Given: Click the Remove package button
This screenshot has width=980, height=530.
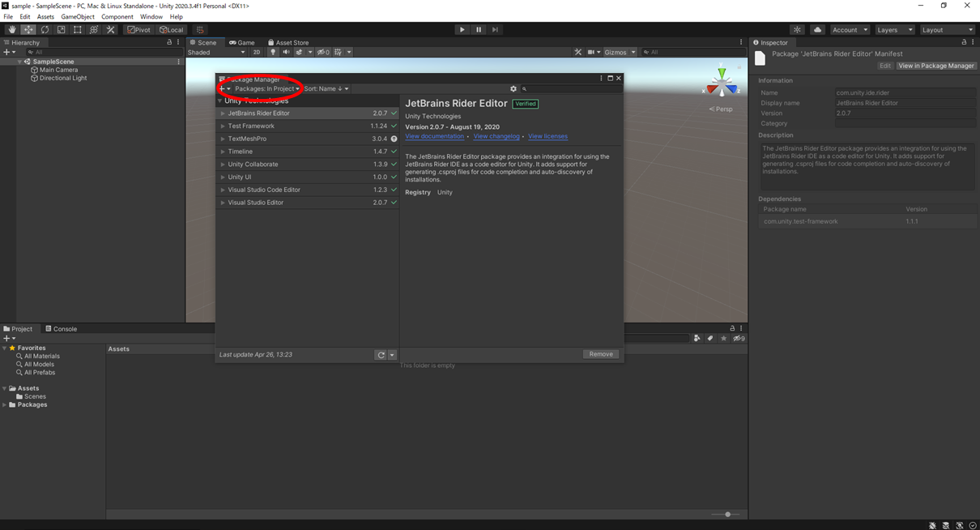Looking at the screenshot, I should pos(600,354).
